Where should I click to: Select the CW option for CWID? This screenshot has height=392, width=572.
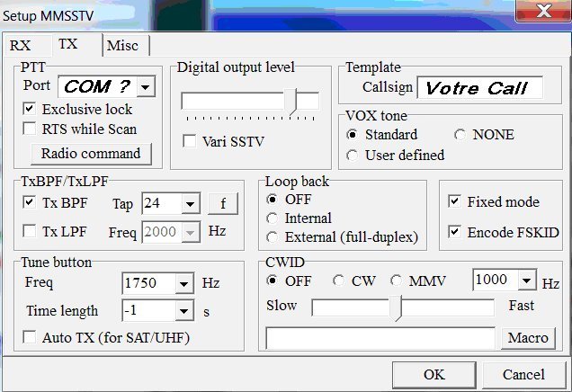point(339,281)
